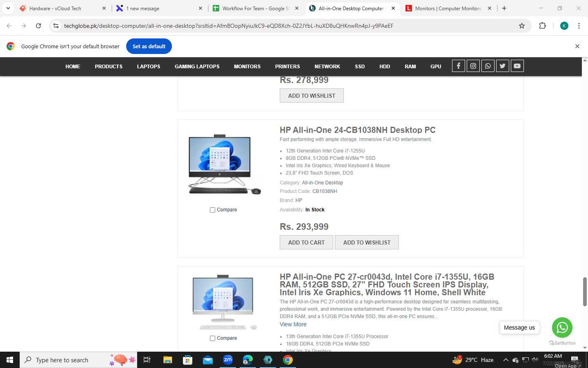
Task: Click the page vertical scrollbar thumb
Action: [x=585, y=292]
